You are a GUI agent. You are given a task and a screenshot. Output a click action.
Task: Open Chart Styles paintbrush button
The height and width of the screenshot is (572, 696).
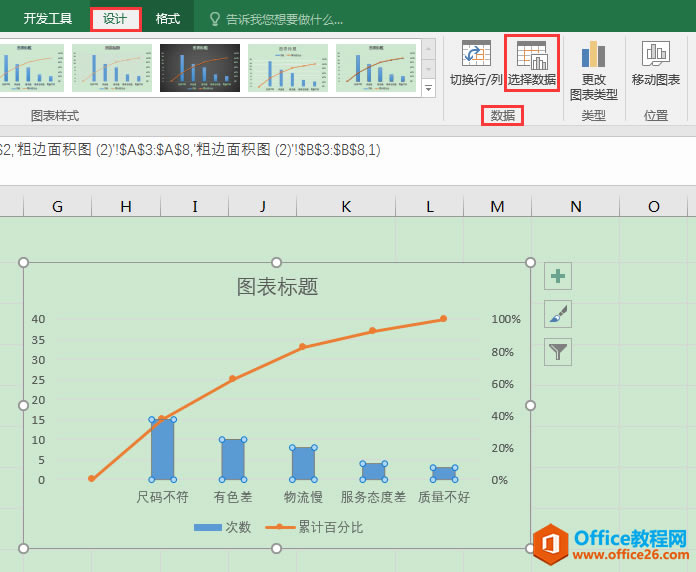point(558,314)
